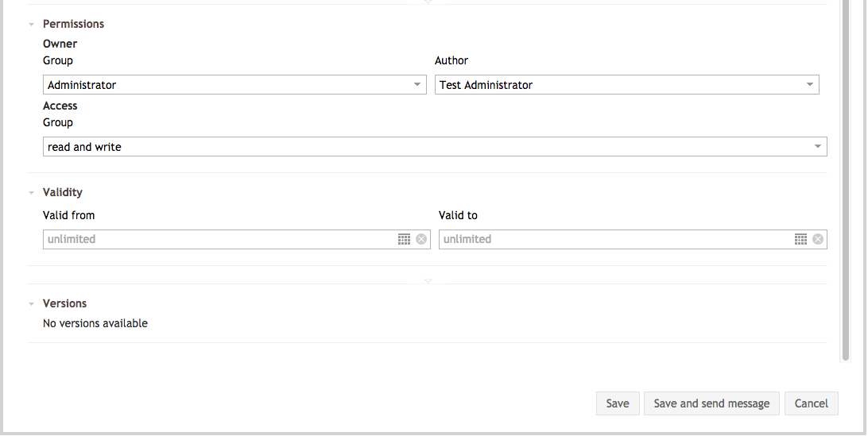Select the Administrator group field
This screenshot has width=868, height=436.
[x=234, y=85]
